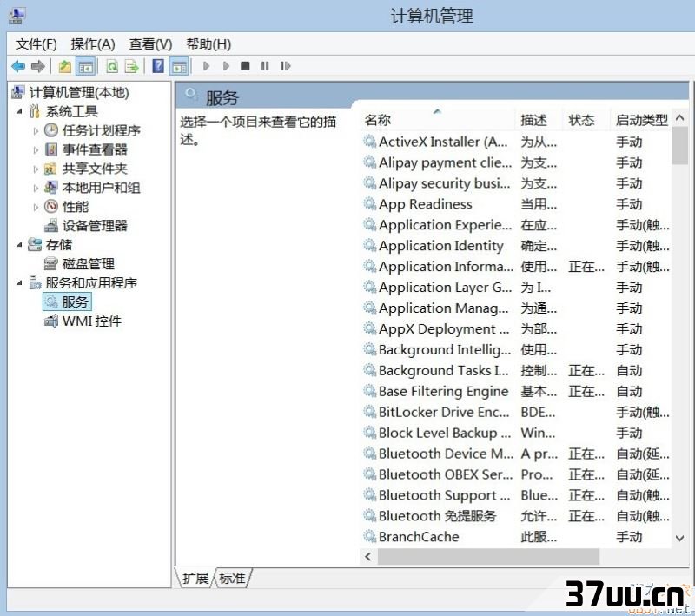Click the Restart service icon
The height and width of the screenshot is (616, 695).
[x=285, y=67]
